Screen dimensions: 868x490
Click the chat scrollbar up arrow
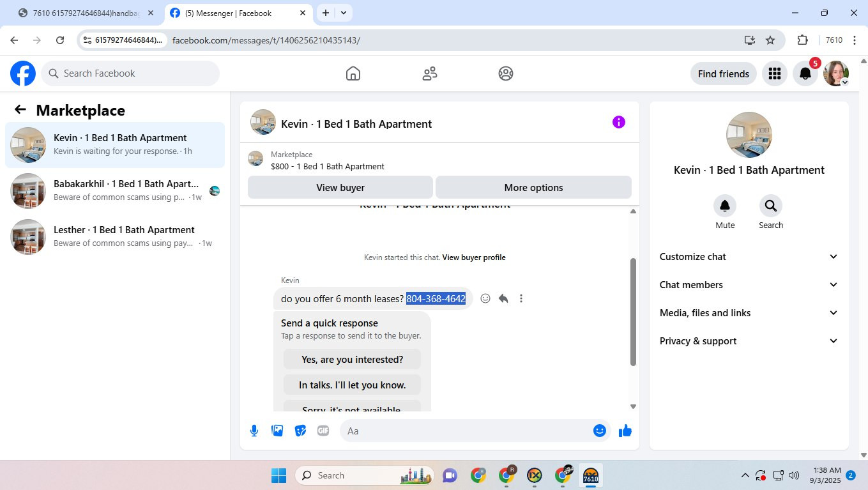[x=633, y=211]
